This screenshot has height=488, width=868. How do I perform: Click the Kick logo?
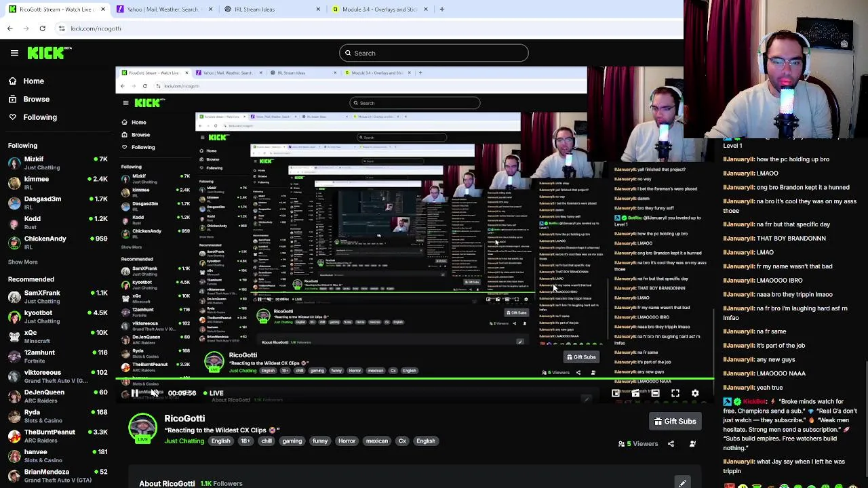(x=47, y=53)
